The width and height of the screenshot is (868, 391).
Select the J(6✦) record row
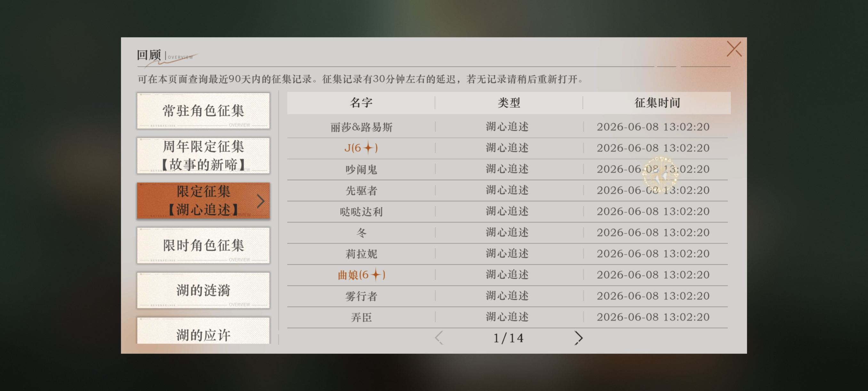click(507, 148)
